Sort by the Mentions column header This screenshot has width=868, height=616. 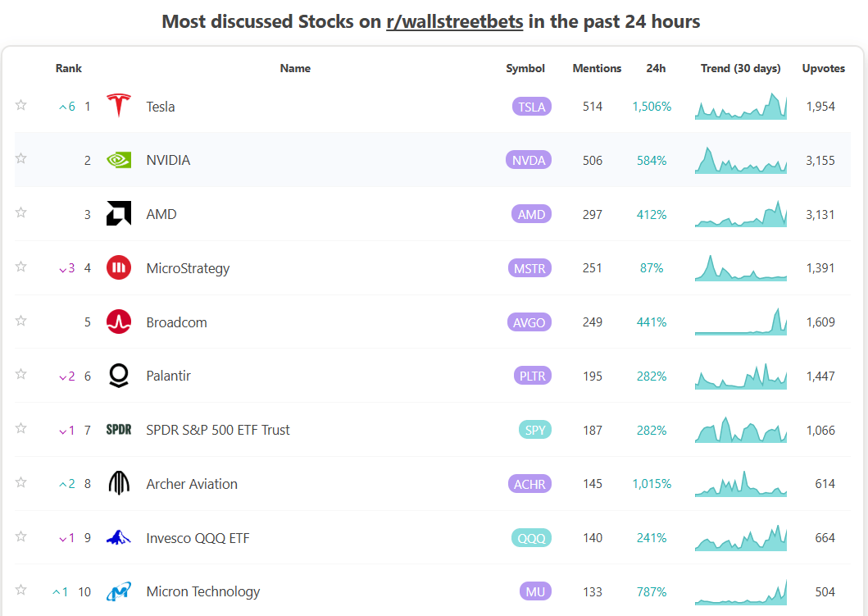[597, 68]
